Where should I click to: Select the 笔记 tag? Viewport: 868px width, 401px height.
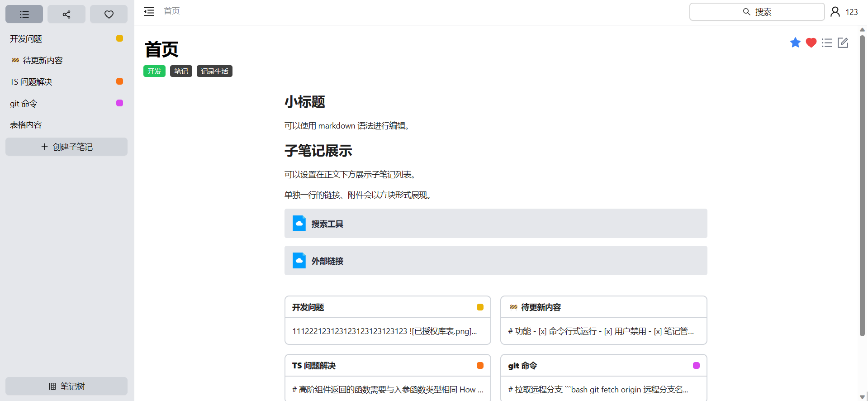pos(181,71)
